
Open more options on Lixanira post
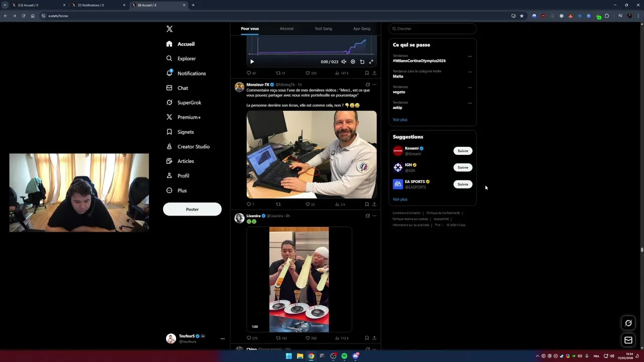[x=374, y=216]
